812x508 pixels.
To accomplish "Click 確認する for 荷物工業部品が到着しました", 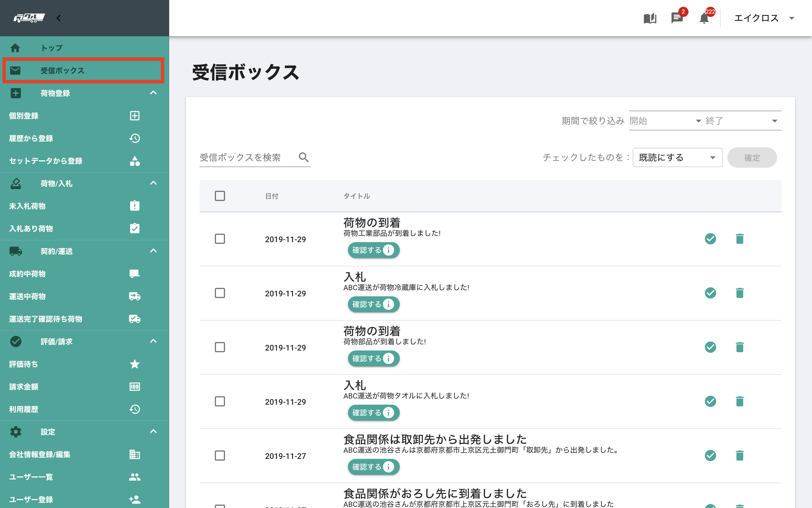I will [374, 250].
